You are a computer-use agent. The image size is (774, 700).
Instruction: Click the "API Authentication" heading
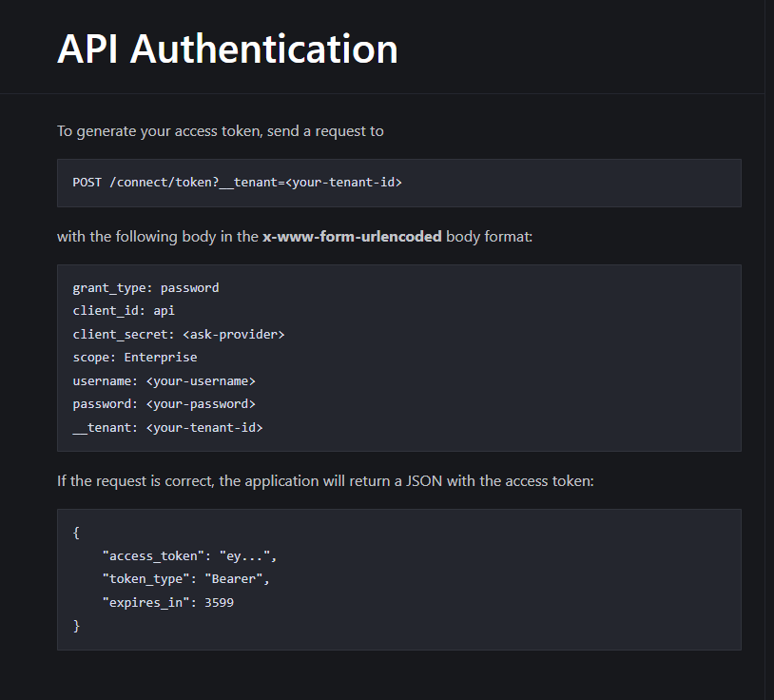227,49
